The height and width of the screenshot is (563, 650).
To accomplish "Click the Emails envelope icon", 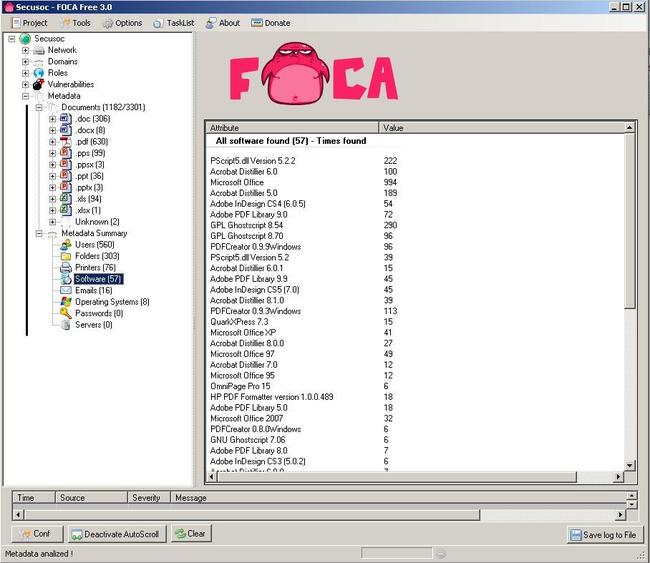I will pyautogui.click(x=65, y=290).
